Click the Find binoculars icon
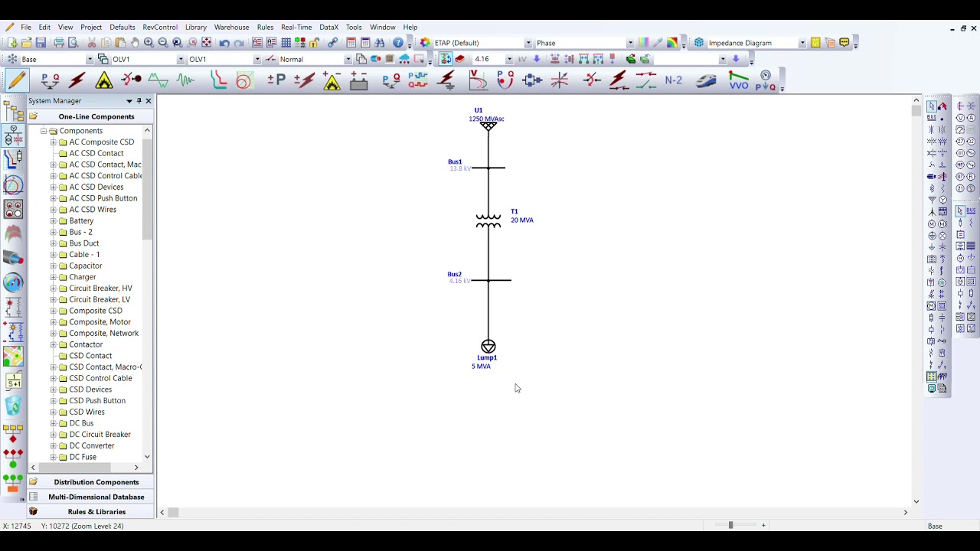The height and width of the screenshot is (551, 980). point(380,43)
